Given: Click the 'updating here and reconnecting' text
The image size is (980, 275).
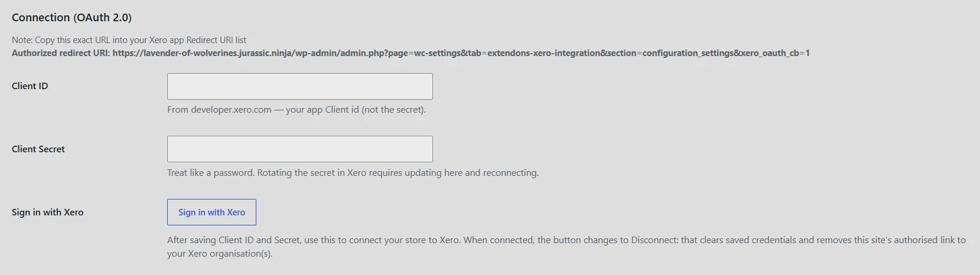Looking at the screenshot, I should [x=471, y=173].
